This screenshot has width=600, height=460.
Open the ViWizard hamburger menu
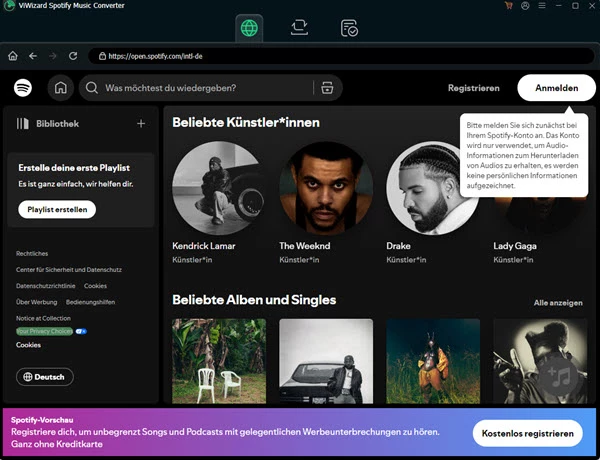tap(542, 6)
